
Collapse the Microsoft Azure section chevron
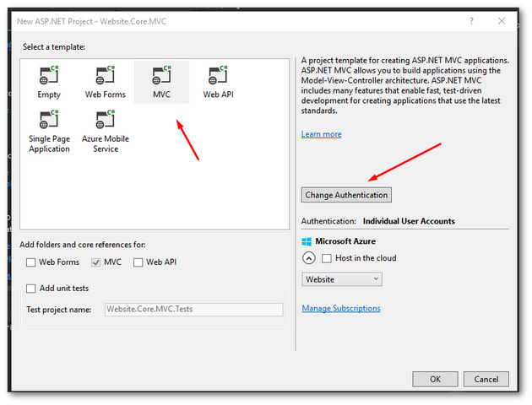(x=309, y=258)
